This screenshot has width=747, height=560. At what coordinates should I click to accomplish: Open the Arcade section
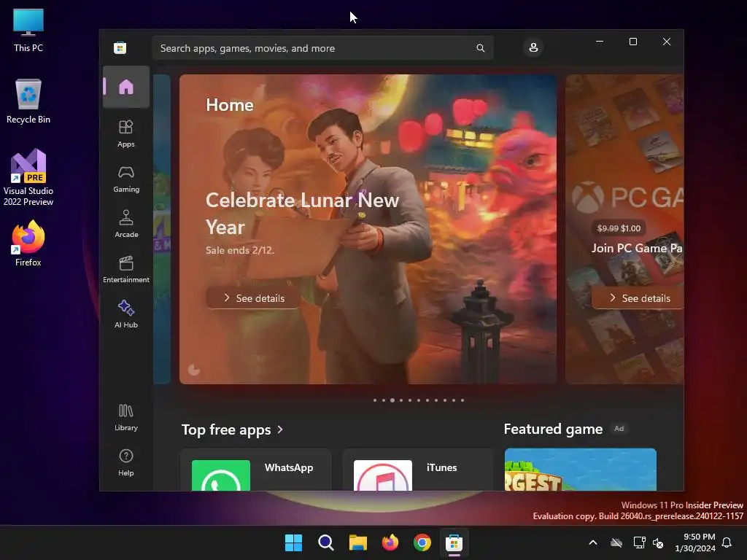(126, 225)
